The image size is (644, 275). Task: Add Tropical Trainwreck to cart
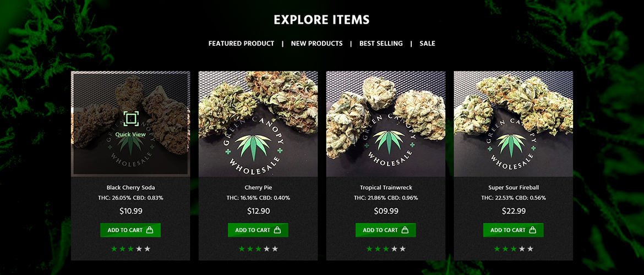click(386, 230)
